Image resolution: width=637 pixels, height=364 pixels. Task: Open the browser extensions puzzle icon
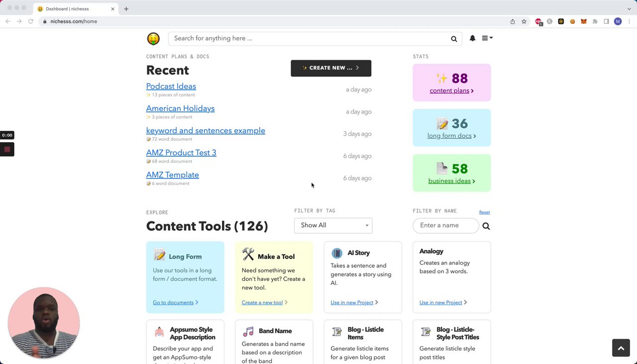tap(595, 21)
